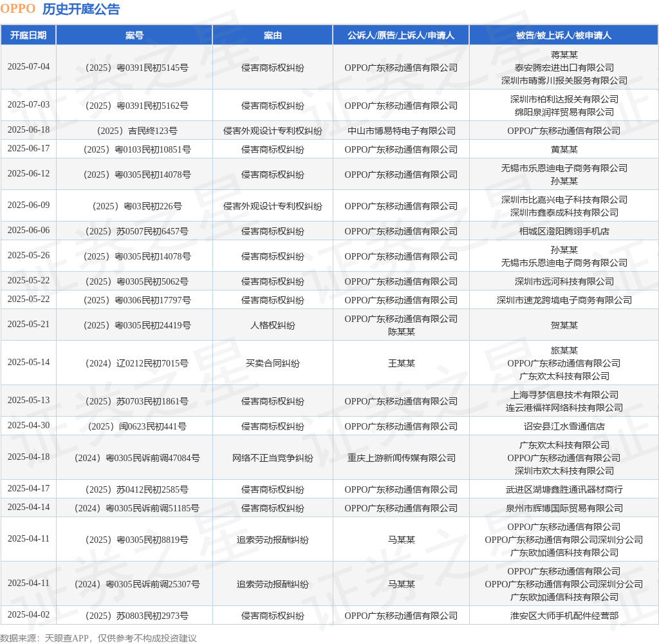
Task: Click the 案由 column header
Action: pos(273,35)
